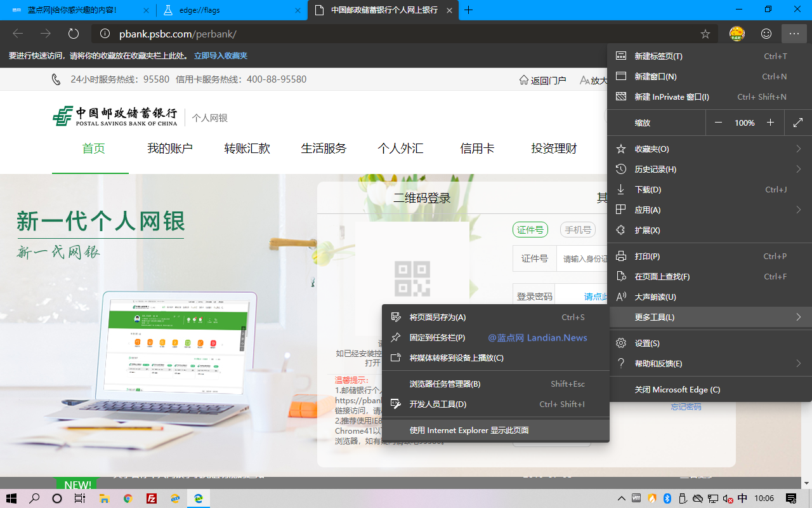Click the Windows Start button
812x508 pixels.
point(11,498)
